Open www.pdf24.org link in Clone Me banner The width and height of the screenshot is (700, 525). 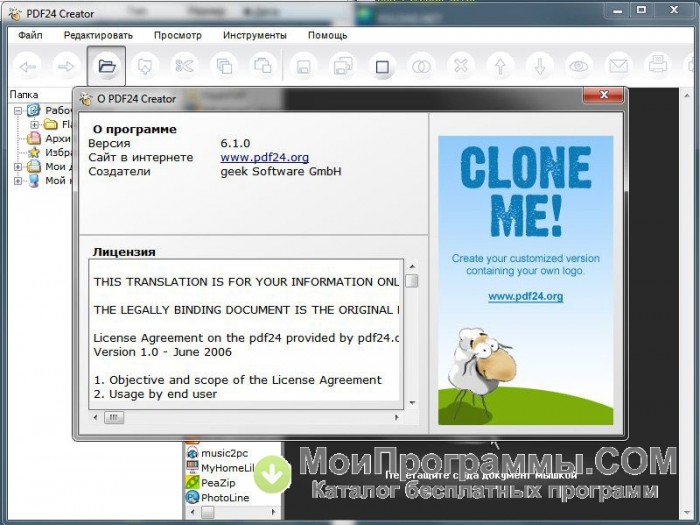click(x=525, y=296)
